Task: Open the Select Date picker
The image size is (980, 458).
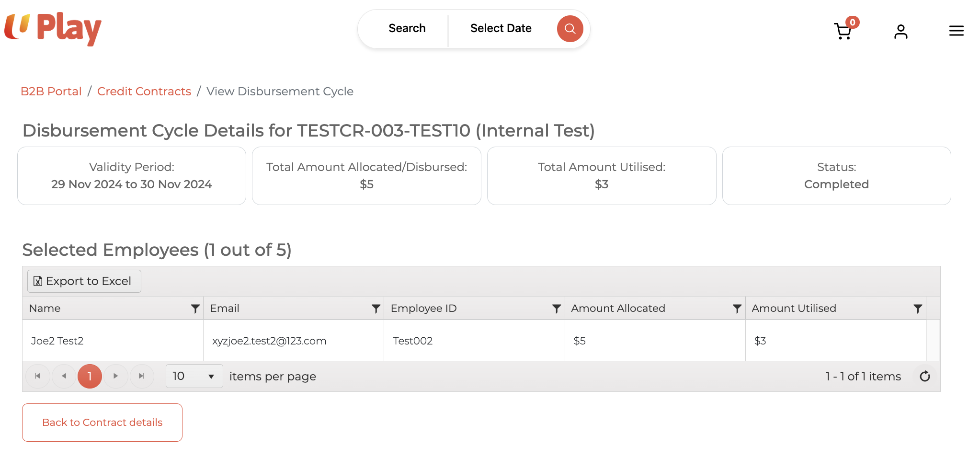Action: (x=501, y=29)
